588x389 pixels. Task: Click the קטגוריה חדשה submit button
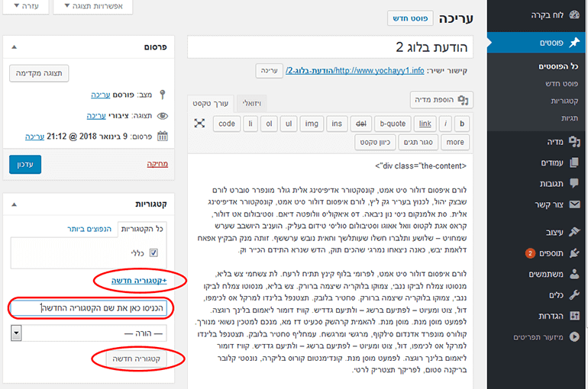(x=137, y=358)
